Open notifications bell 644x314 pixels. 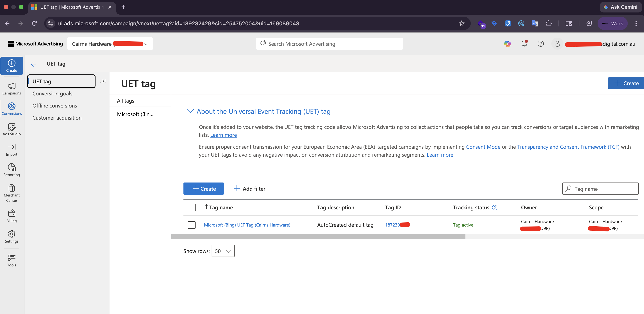(524, 44)
